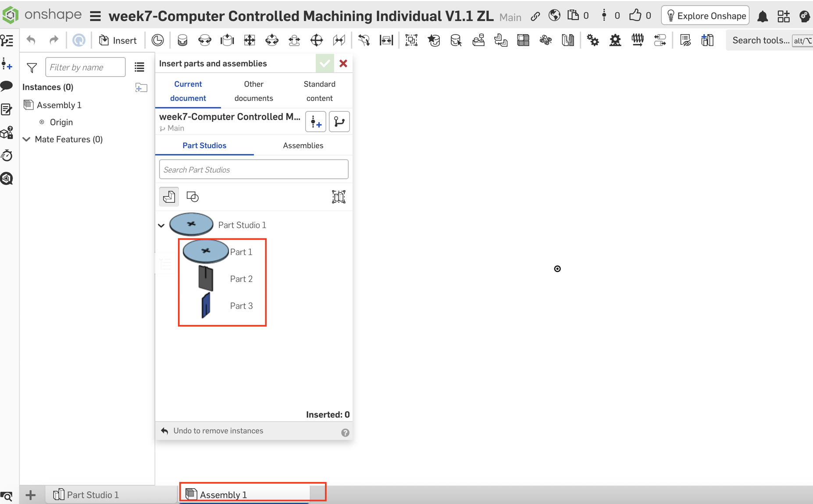This screenshot has height=504, width=813.
Task: Select the Replicate tool with two L-shapes
Action: 501,40
